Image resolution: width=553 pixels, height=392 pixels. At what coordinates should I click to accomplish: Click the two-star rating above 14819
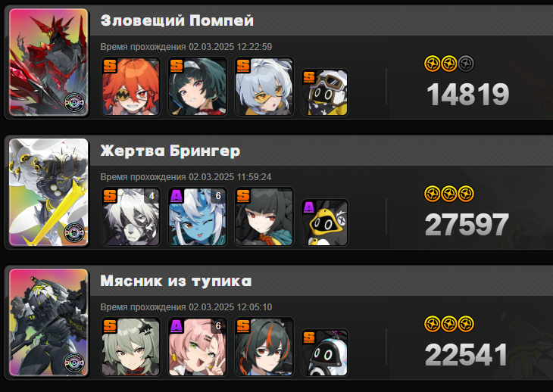[449, 64]
